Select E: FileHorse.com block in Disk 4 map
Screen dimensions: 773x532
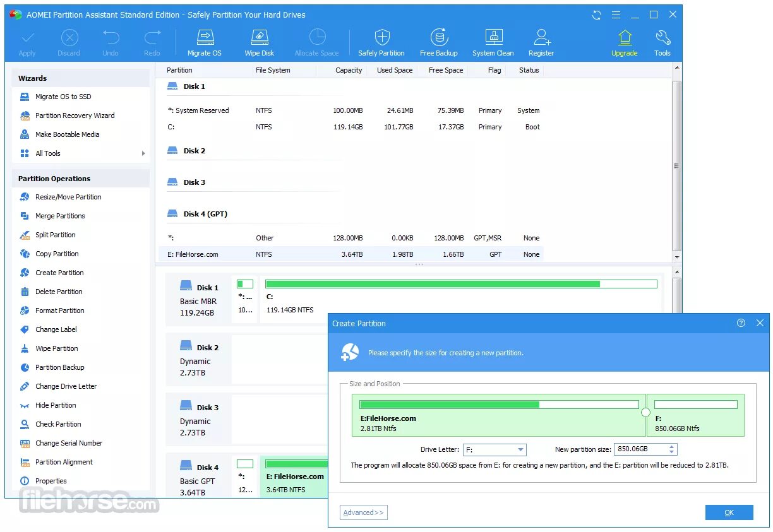point(294,476)
